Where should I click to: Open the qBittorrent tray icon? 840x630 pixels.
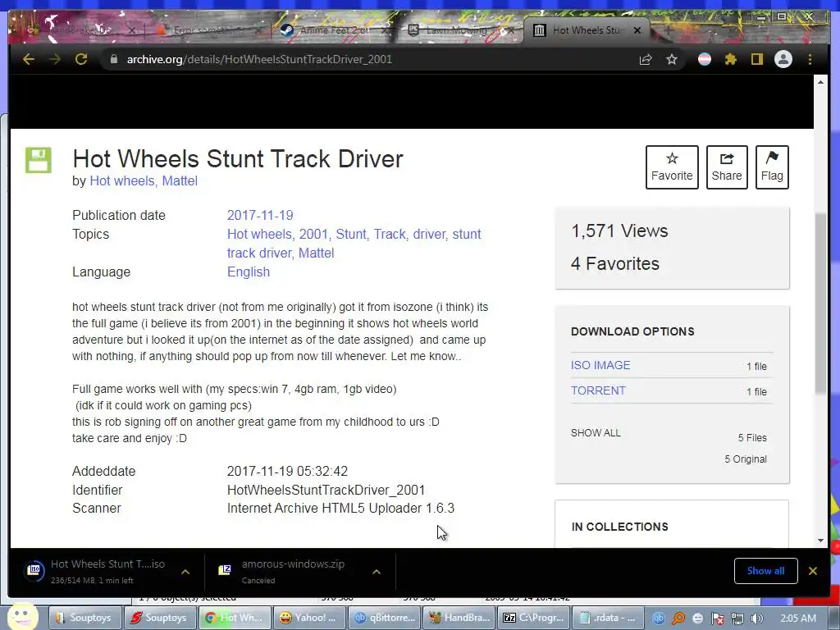click(659, 619)
